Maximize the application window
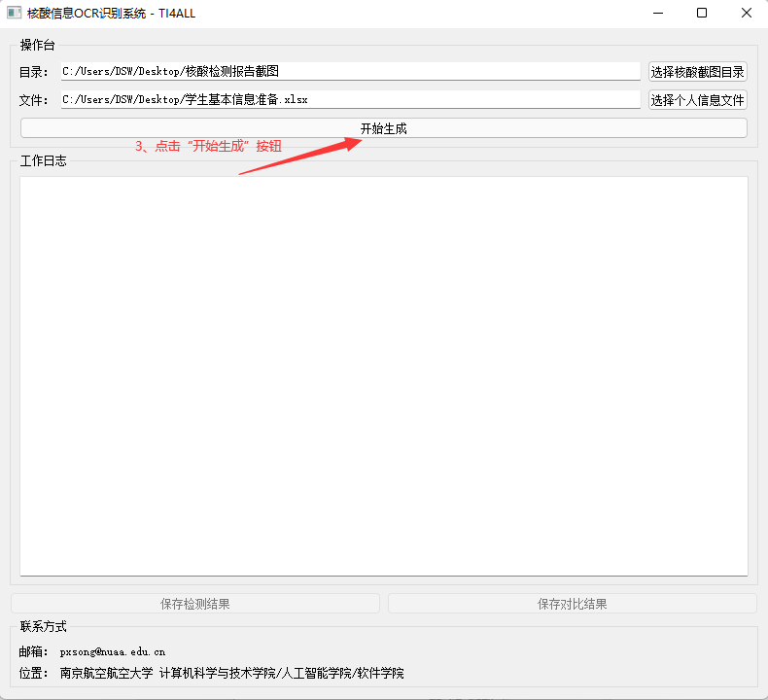The height and width of the screenshot is (700, 768). (x=702, y=14)
